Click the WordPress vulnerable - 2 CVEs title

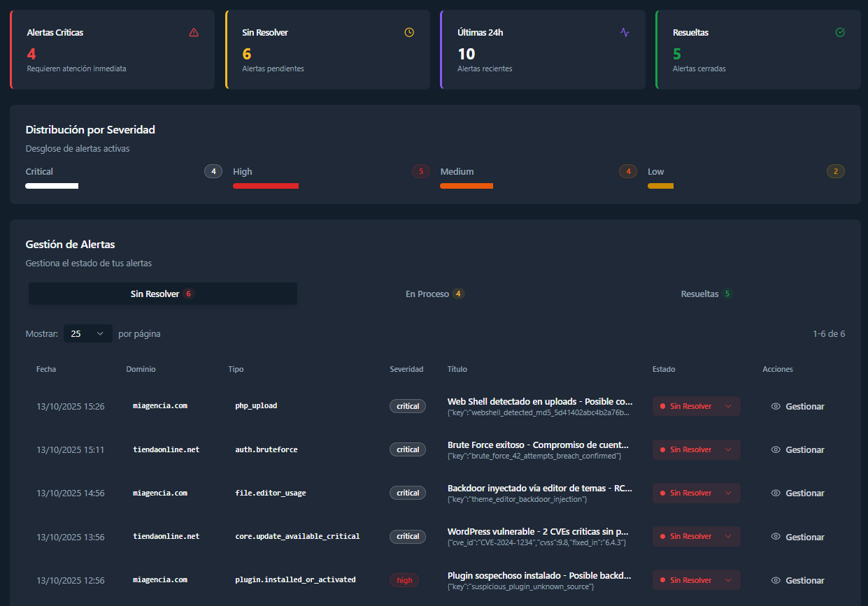(x=539, y=531)
